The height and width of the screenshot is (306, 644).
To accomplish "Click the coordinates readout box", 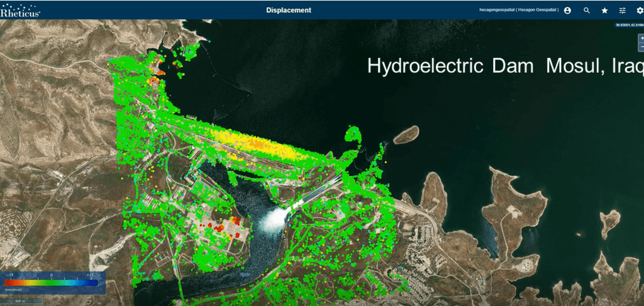I will point(630,24).
